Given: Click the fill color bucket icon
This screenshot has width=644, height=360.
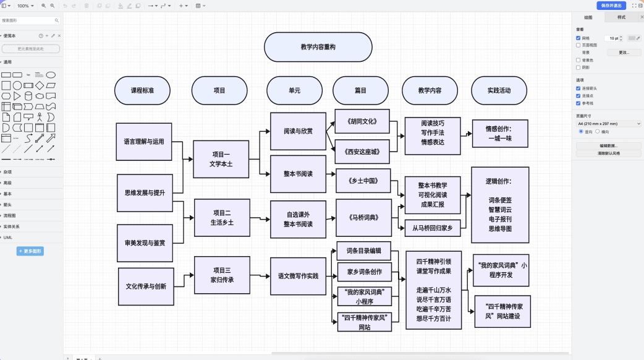Looking at the screenshot, I should point(121,6).
